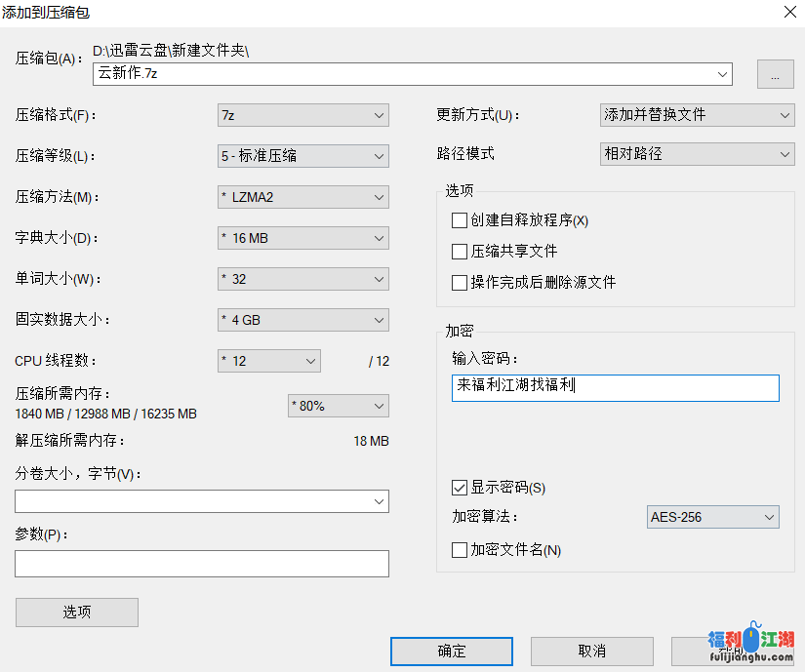Enable 创建自释放程序 checkbox
Image resolution: width=805 pixels, height=672 pixels.
[x=460, y=220]
